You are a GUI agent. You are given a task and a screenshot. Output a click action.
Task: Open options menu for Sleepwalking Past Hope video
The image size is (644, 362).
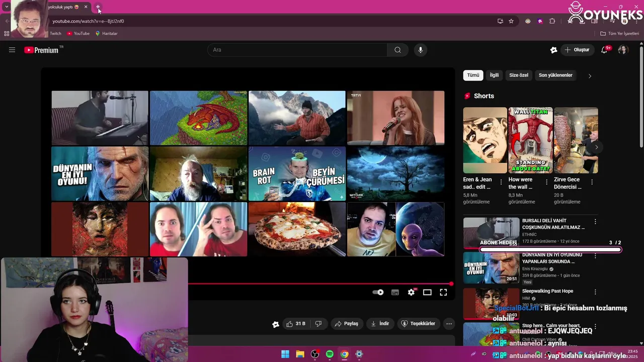(x=595, y=292)
